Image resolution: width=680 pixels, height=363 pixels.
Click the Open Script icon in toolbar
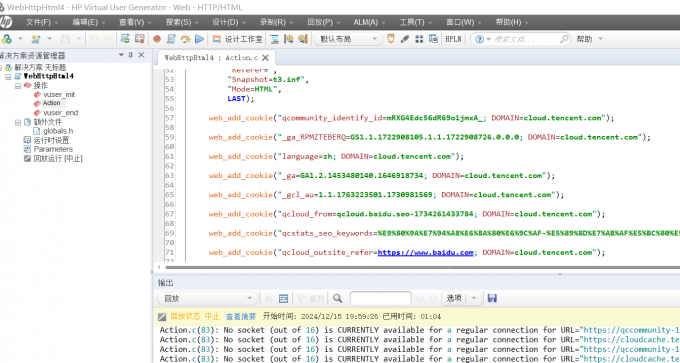[36, 39]
